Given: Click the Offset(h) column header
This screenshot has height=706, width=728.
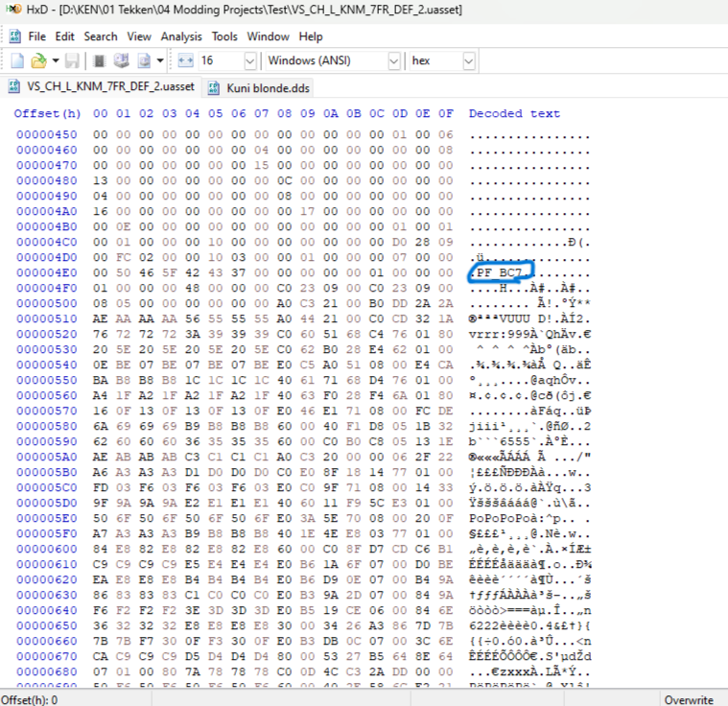Looking at the screenshot, I should 47,114.
